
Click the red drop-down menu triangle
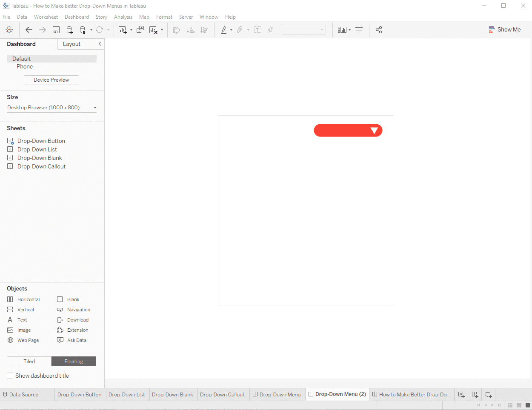tap(375, 131)
